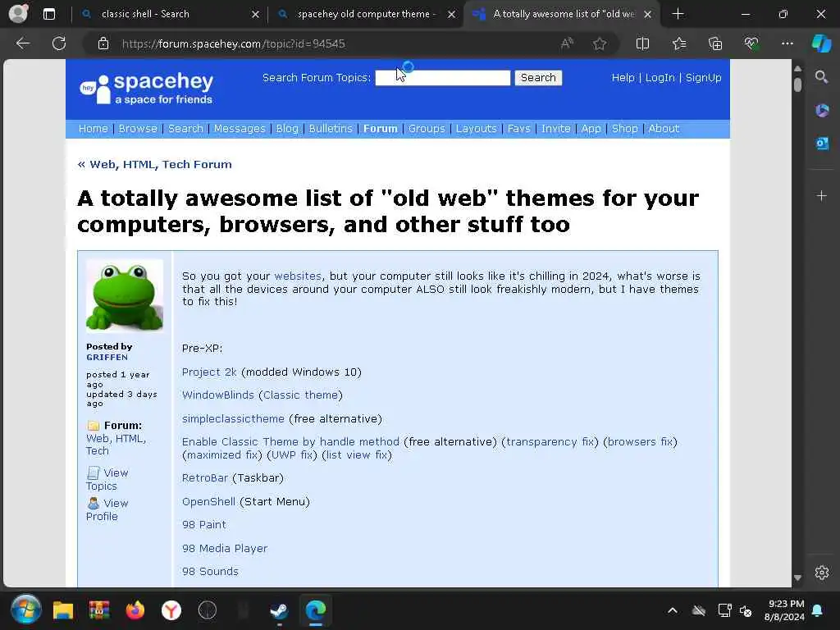Click the page scrollbar down arrow
Screen dimensions: 840x630
click(x=797, y=577)
